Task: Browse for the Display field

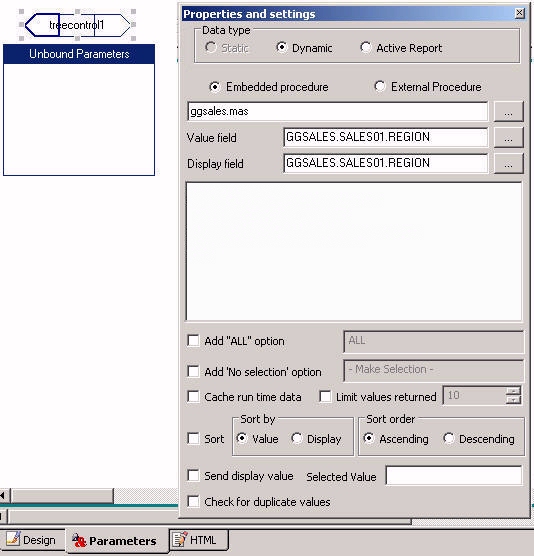Action: (x=508, y=163)
